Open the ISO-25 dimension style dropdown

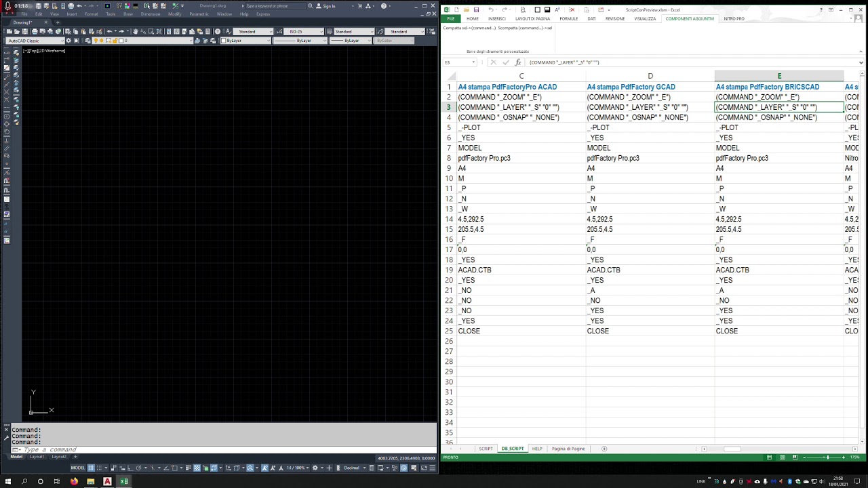(x=304, y=31)
